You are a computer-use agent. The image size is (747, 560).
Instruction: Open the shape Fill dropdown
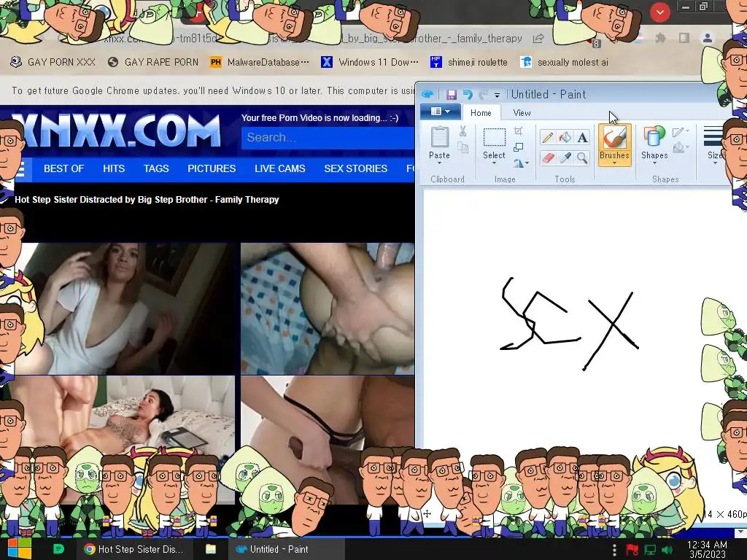point(681,148)
